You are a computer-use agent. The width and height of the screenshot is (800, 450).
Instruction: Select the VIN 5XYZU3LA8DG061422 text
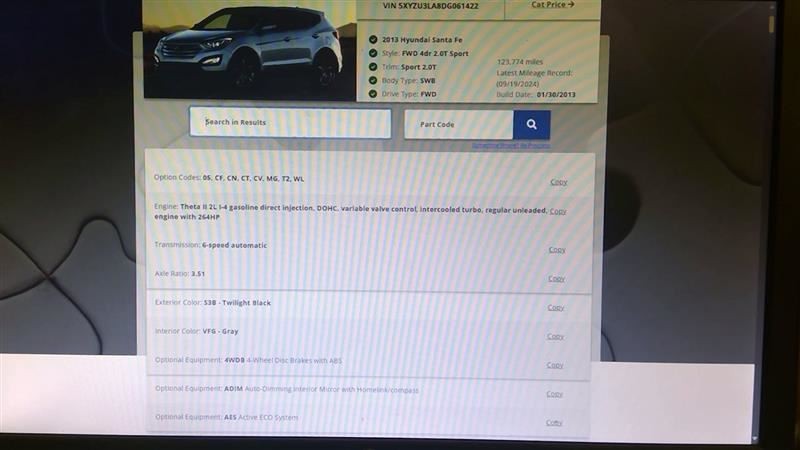(431, 6)
